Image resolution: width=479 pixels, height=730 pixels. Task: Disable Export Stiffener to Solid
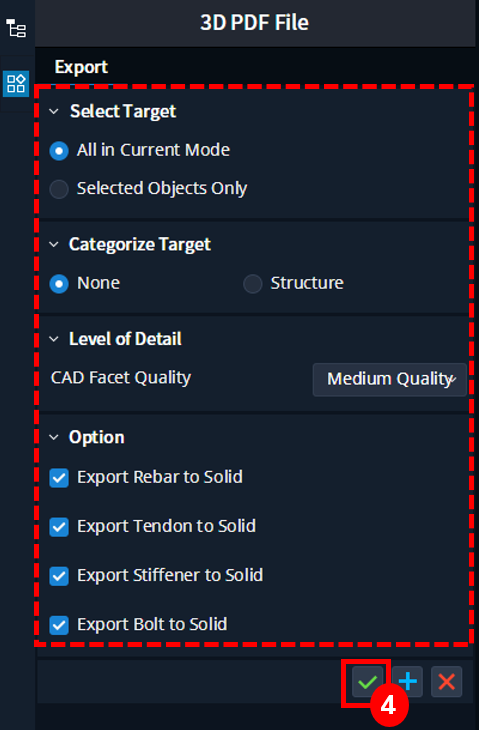(x=59, y=576)
